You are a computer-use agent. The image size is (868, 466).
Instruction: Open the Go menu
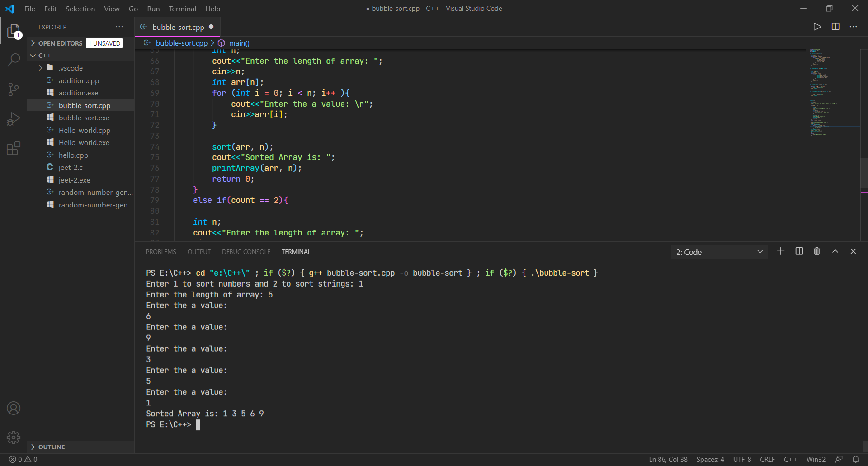(x=133, y=9)
